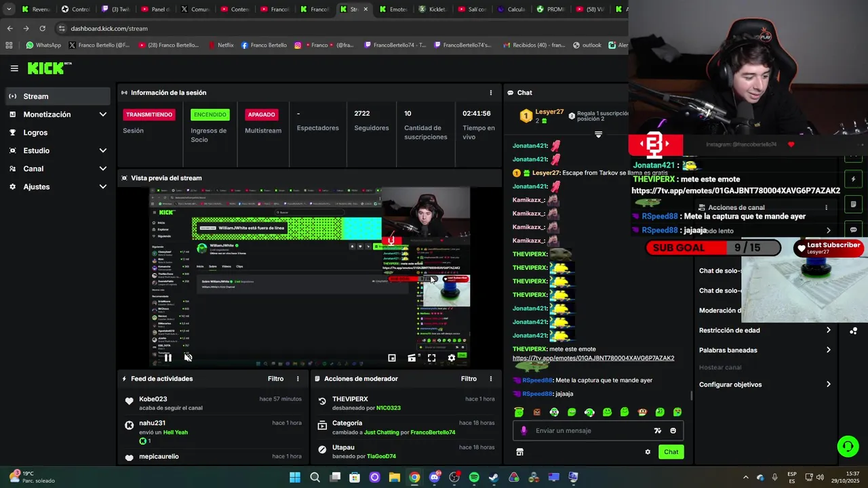
Task: Open activity feed Filtro
Action: (275, 379)
